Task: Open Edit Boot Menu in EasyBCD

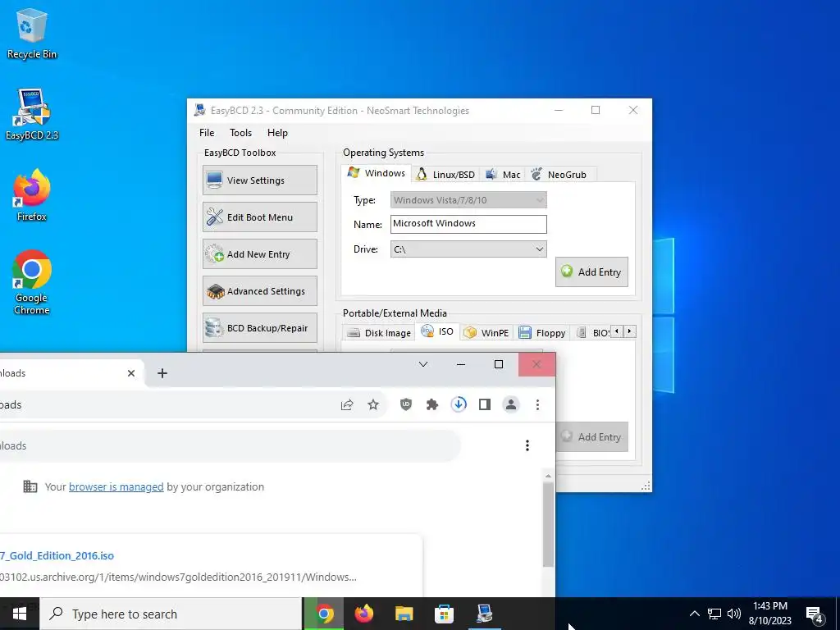Action: (x=260, y=217)
